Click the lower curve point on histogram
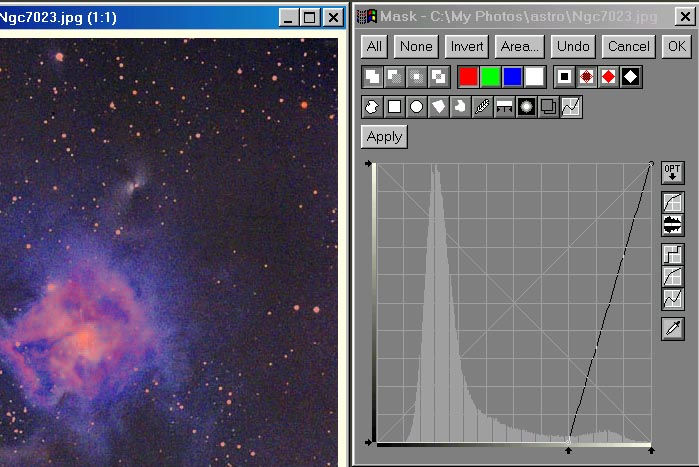Image resolution: width=699 pixels, height=467 pixels. click(x=569, y=440)
